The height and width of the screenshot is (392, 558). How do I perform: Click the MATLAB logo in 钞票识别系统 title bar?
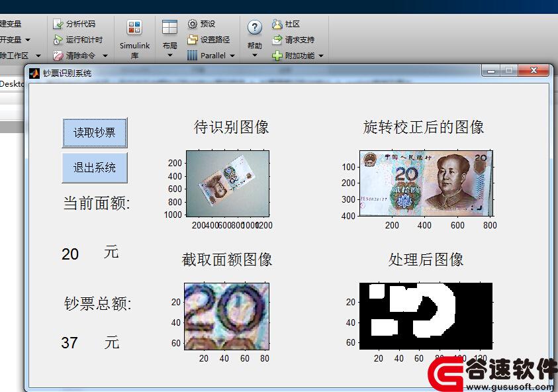(34, 73)
